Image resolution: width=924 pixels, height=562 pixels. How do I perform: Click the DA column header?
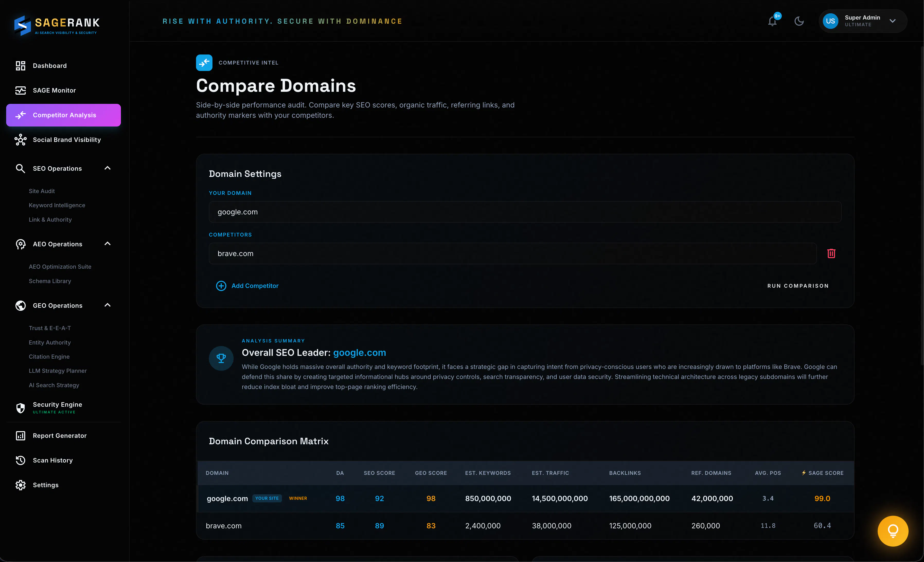(340, 473)
